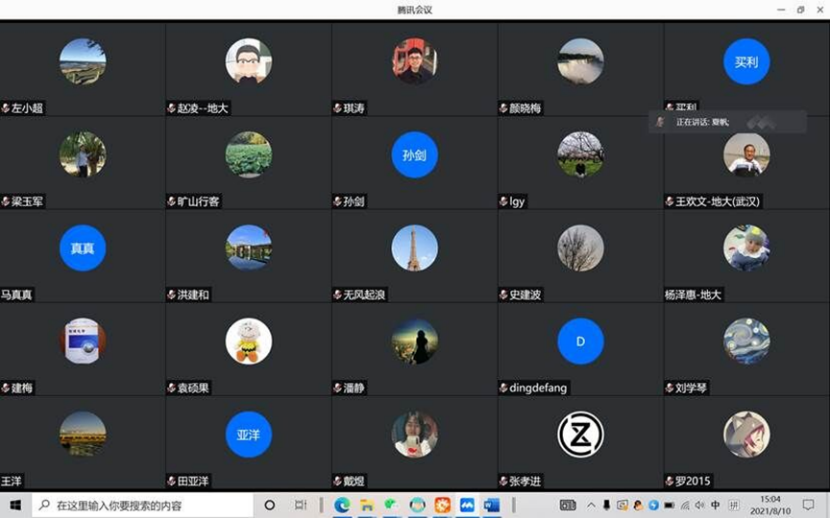Open the clock showing 15:04
The width and height of the screenshot is (830, 519).
(x=771, y=505)
